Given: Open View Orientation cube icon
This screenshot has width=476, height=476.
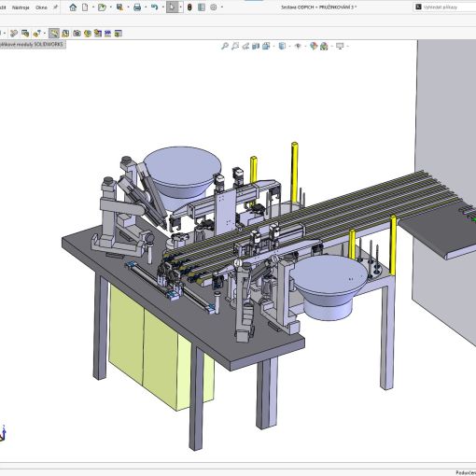Looking at the screenshot, I should (266, 47).
